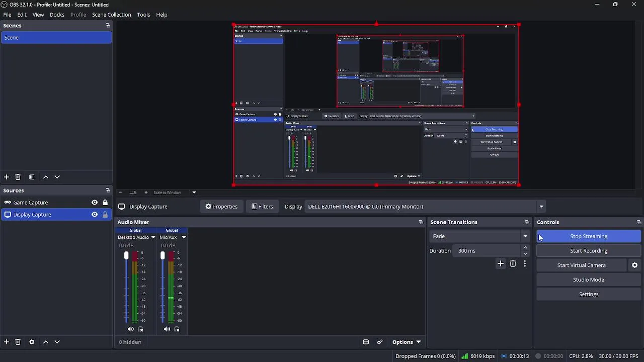Screen dimensions: 644x362
Task: Lock the Game Capture source
Action: [x=105, y=203]
